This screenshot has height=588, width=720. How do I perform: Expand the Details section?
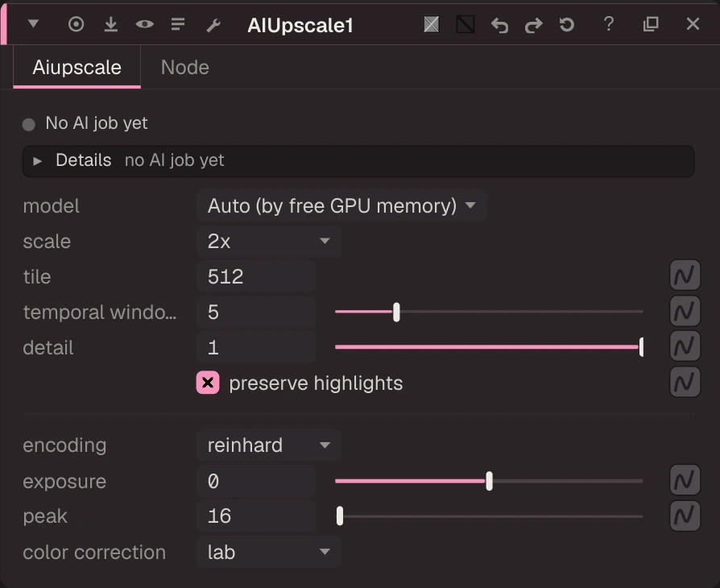(x=358, y=161)
